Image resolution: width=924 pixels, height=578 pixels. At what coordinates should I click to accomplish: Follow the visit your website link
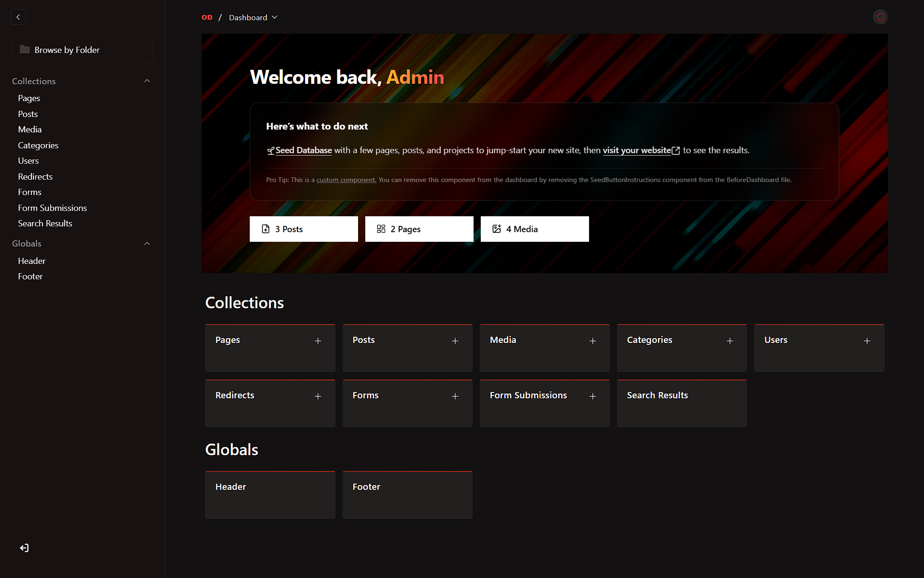tap(636, 150)
